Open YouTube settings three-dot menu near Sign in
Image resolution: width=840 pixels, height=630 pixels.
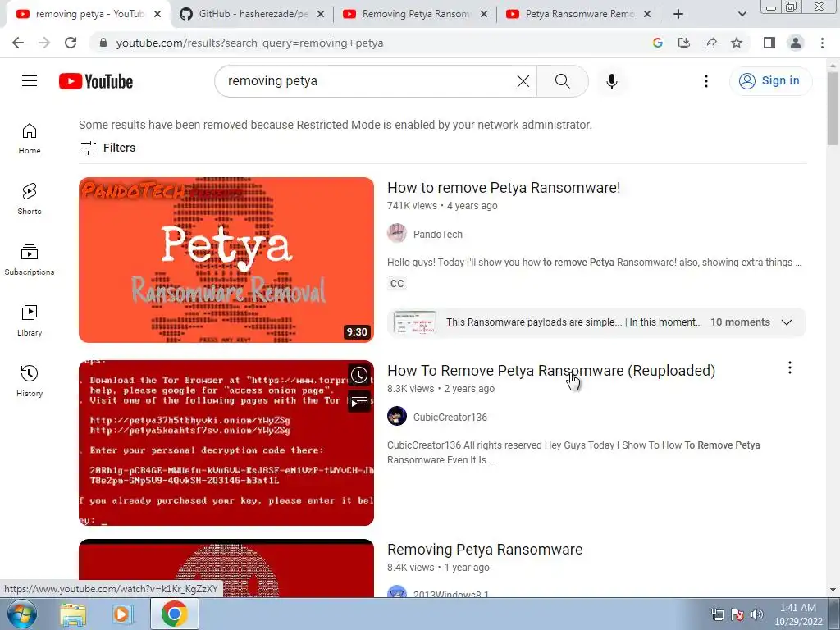coord(706,81)
